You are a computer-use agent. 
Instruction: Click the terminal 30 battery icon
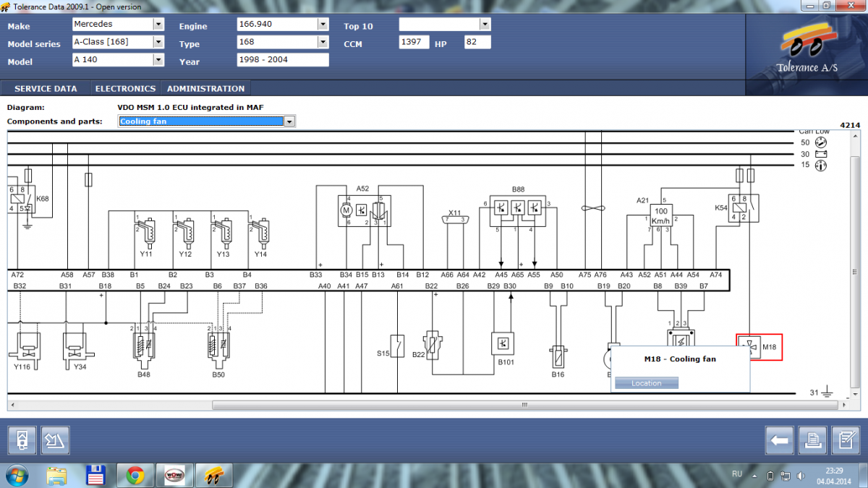(x=821, y=154)
